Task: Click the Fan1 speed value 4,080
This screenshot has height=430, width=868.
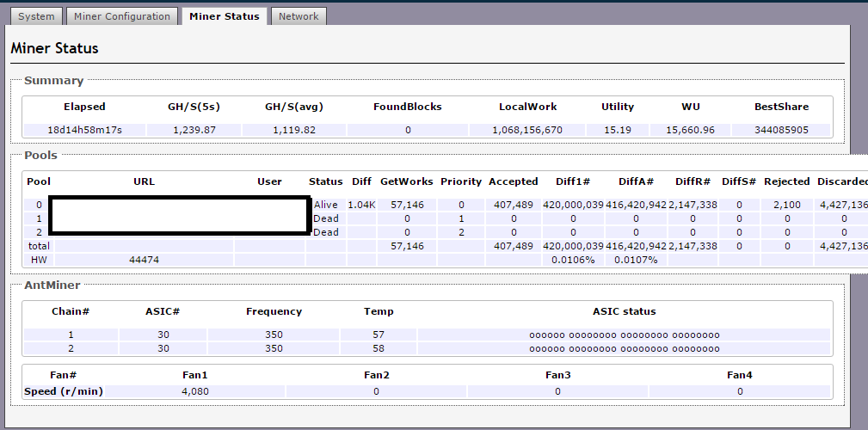Action: [x=194, y=390]
